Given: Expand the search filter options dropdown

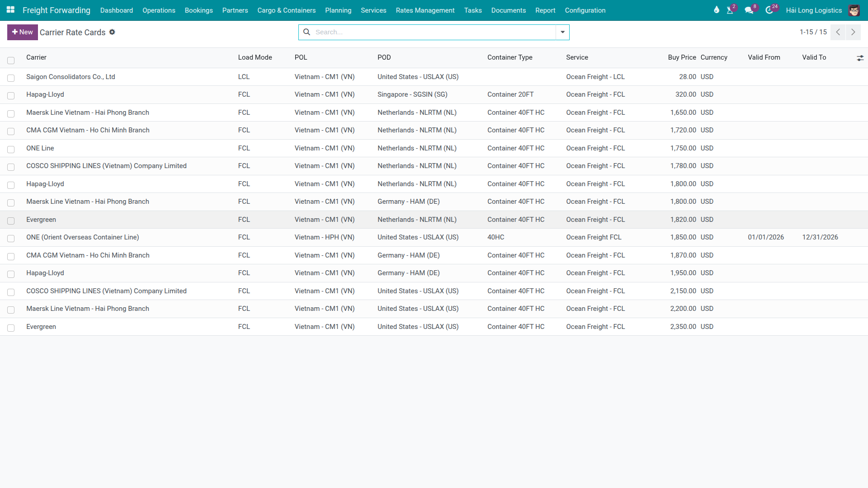Looking at the screenshot, I should 562,32.
